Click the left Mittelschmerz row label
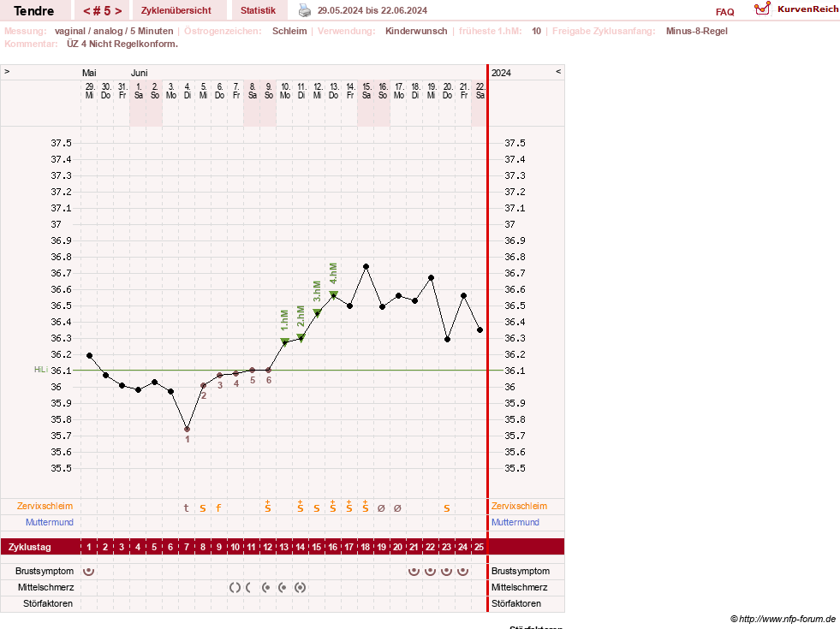The image size is (840, 629). 45,588
